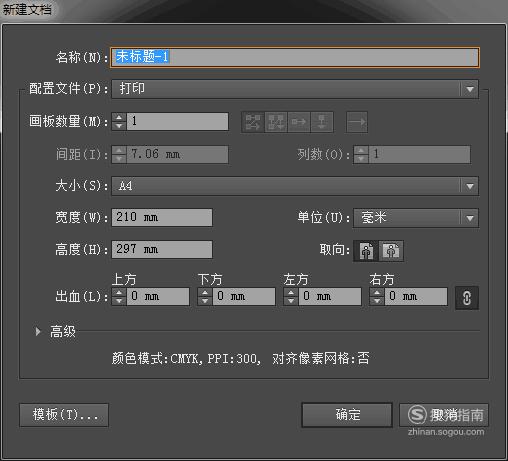Screen dimensions: 508x461
Task: Click the 模板(T)... templates button
Action: click(64, 415)
